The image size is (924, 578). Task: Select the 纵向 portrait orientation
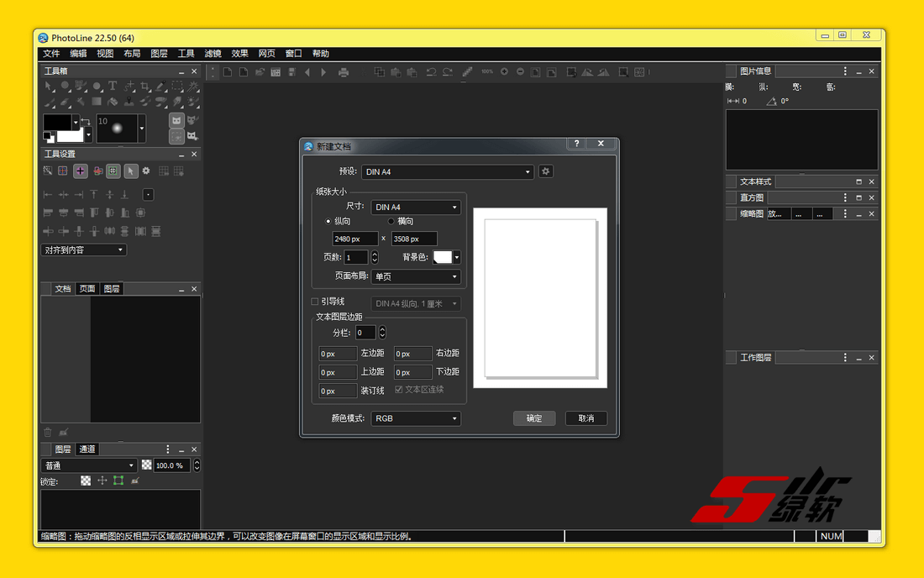(x=328, y=222)
